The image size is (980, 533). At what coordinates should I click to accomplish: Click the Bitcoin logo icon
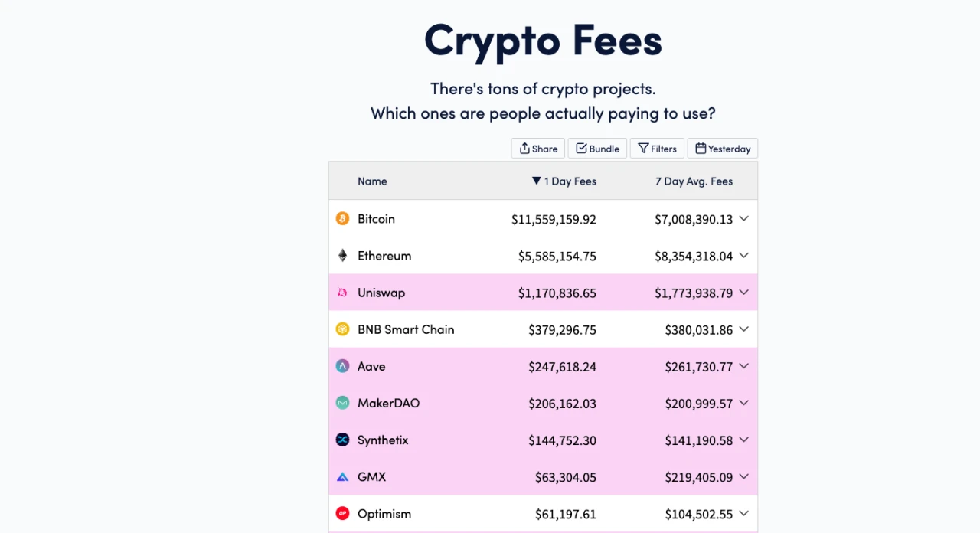(342, 219)
